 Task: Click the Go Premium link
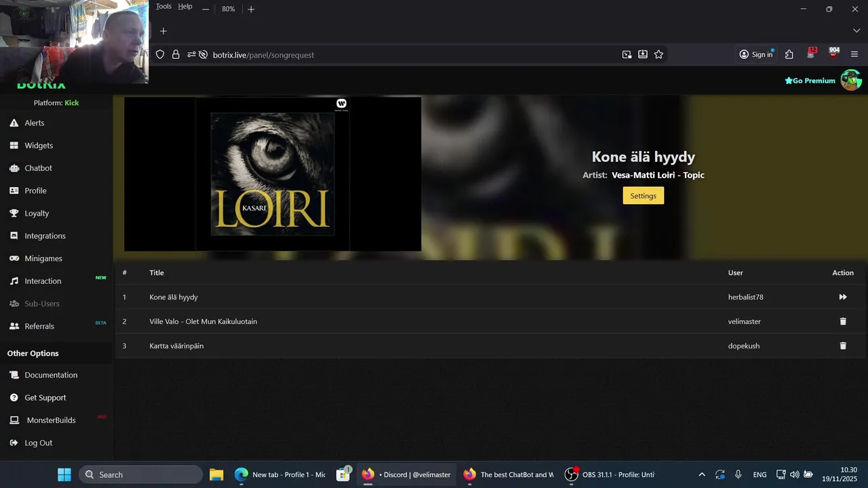pos(810,81)
